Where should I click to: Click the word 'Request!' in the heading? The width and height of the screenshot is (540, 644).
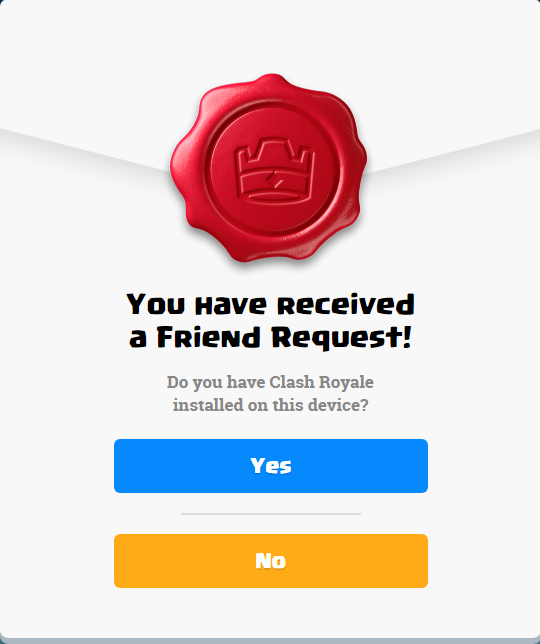pos(342,338)
